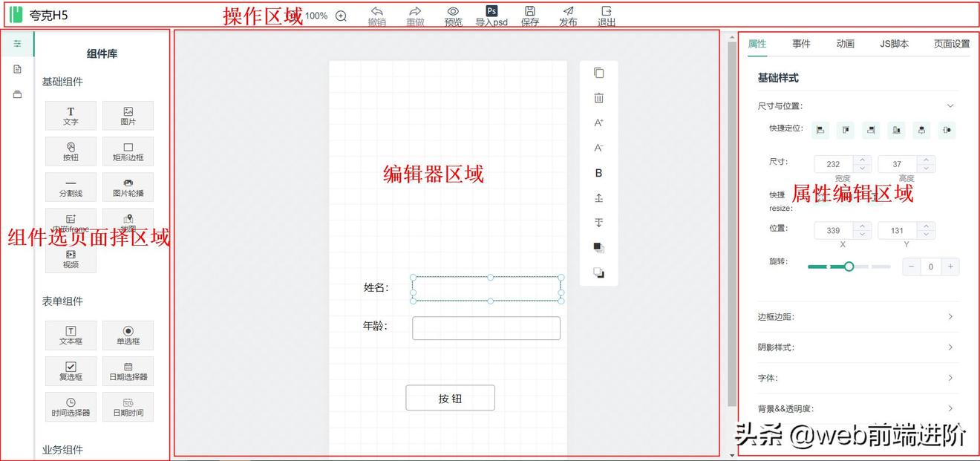This screenshot has width=980, height=461.
Task: Click the zoom-in magnifier icon beside 100%
Action: coord(341,16)
